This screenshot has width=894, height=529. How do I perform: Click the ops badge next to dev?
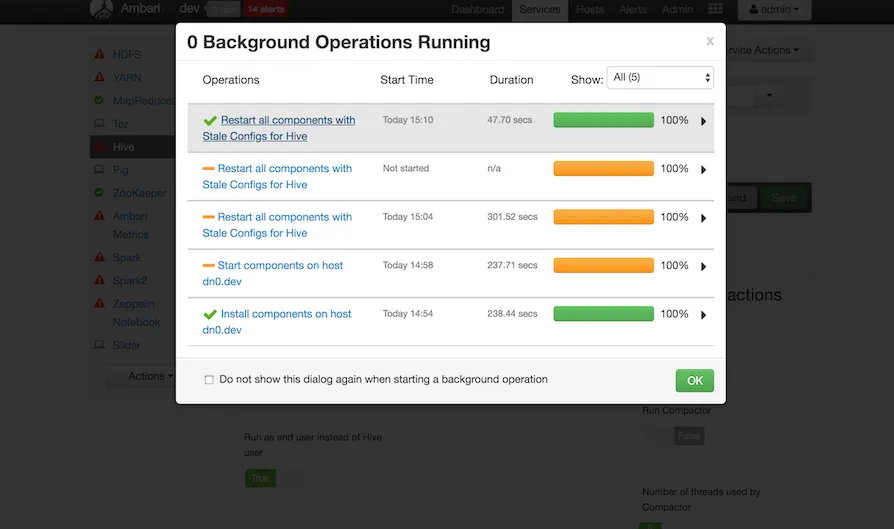[x=224, y=9]
